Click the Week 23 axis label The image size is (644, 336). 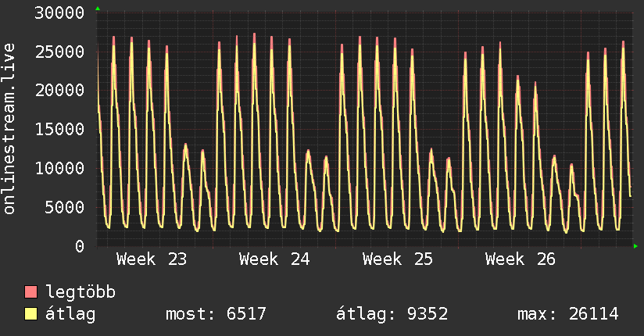click(x=152, y=259)
